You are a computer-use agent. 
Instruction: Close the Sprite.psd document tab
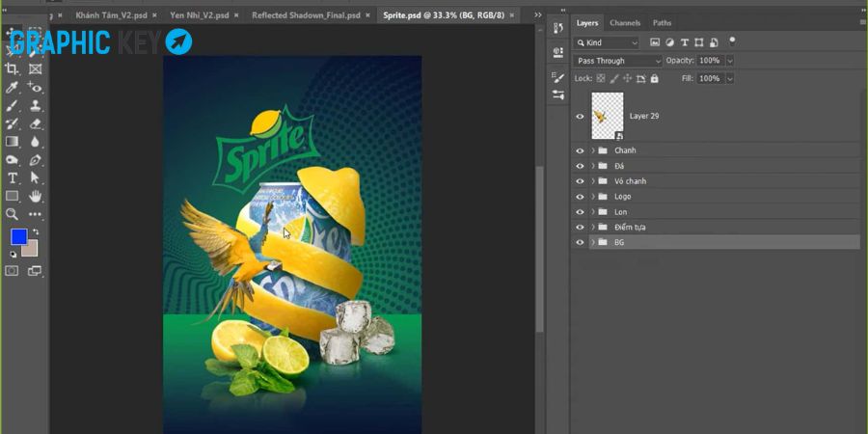[x=511, y=15]
